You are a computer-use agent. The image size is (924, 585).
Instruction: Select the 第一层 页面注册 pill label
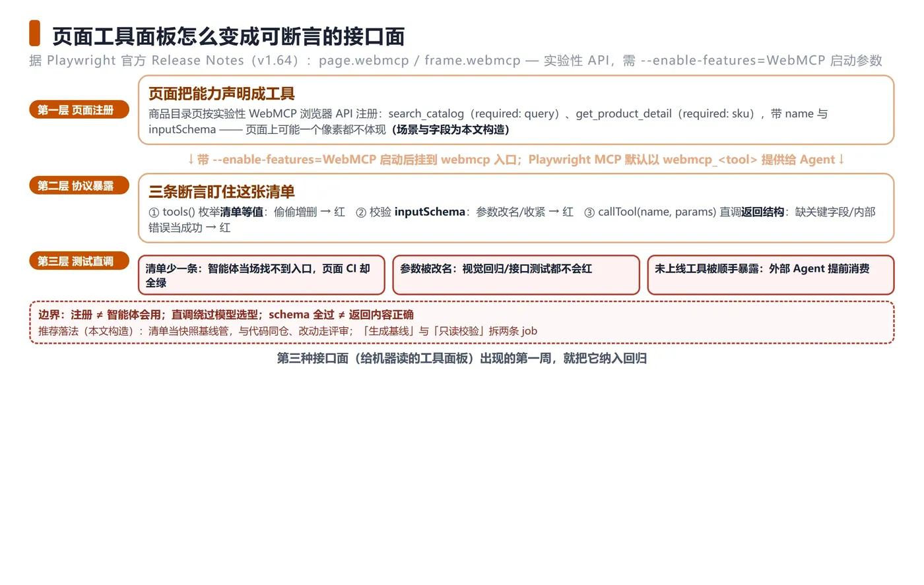79,109
